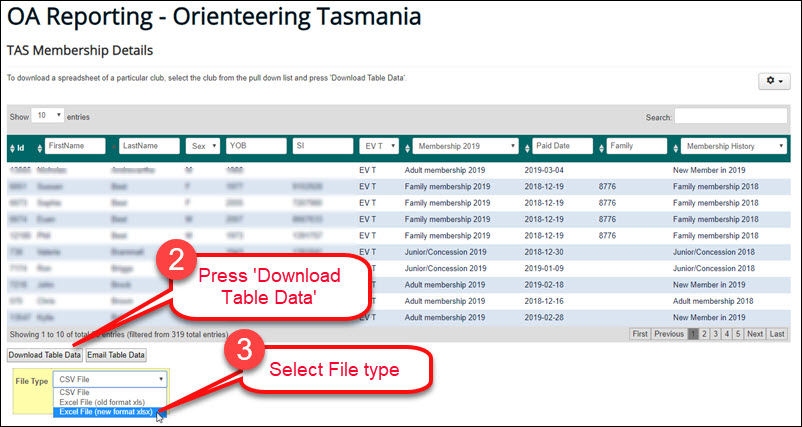Click Adult membership 2018 history cell
This screenshot has height=427, width=802.
(x=713, y=301)
